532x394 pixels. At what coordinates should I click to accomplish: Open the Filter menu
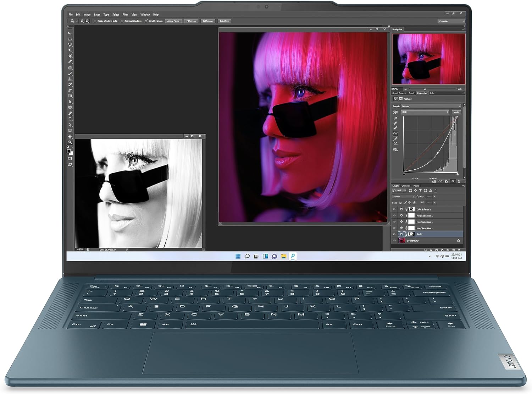click(125, 15)
